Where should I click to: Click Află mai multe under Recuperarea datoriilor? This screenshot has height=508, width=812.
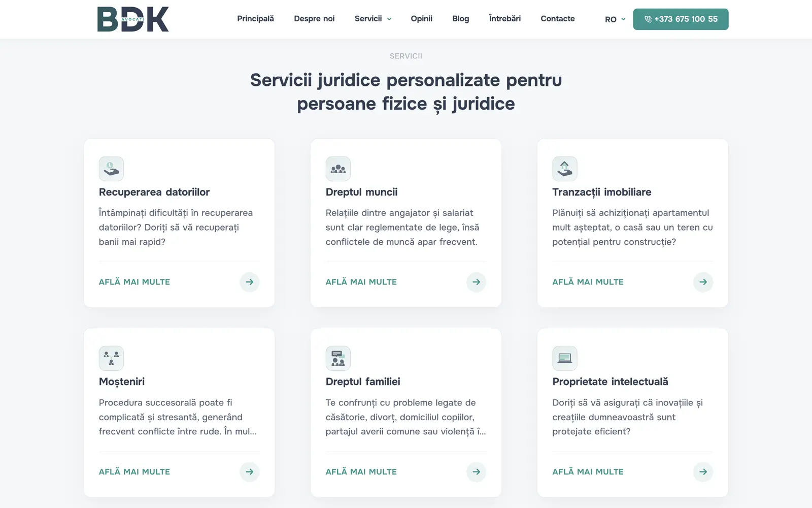coord(134,282)
